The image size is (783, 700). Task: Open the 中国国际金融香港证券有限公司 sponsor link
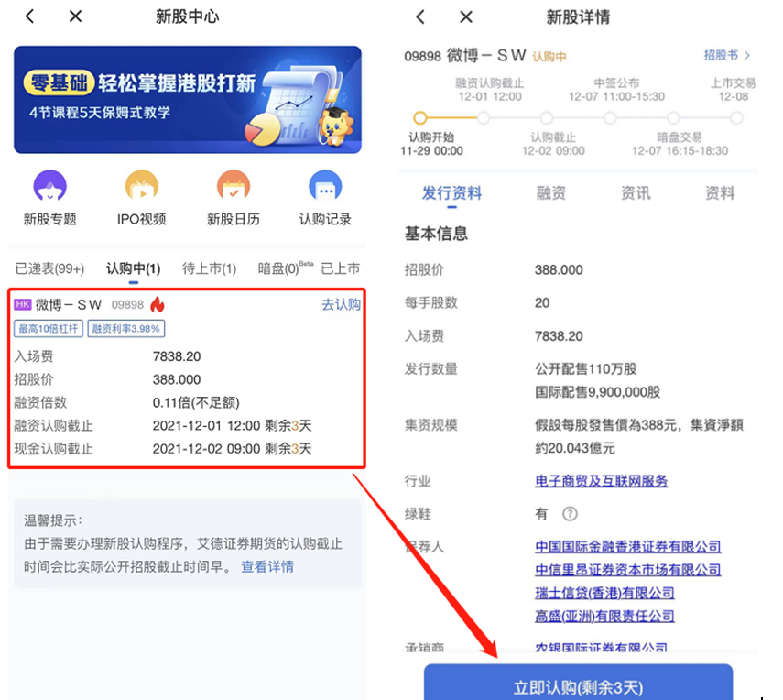[627, 547]
